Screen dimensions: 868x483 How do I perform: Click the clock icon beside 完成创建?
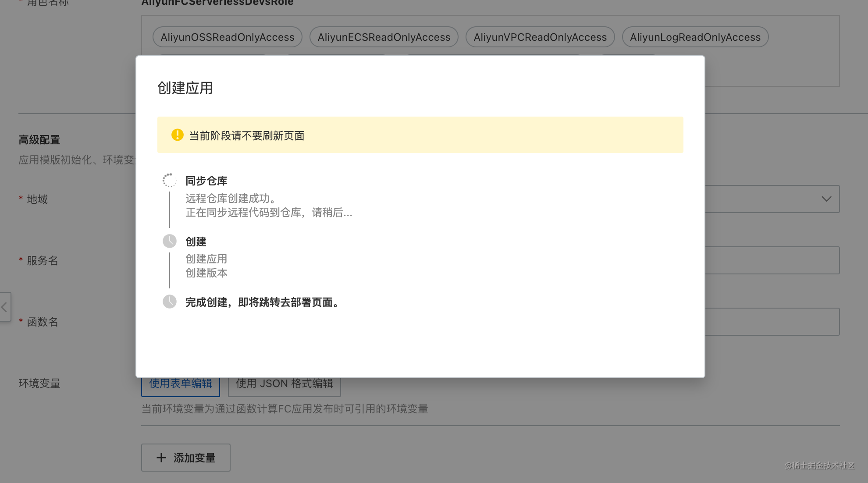(169, 302)
